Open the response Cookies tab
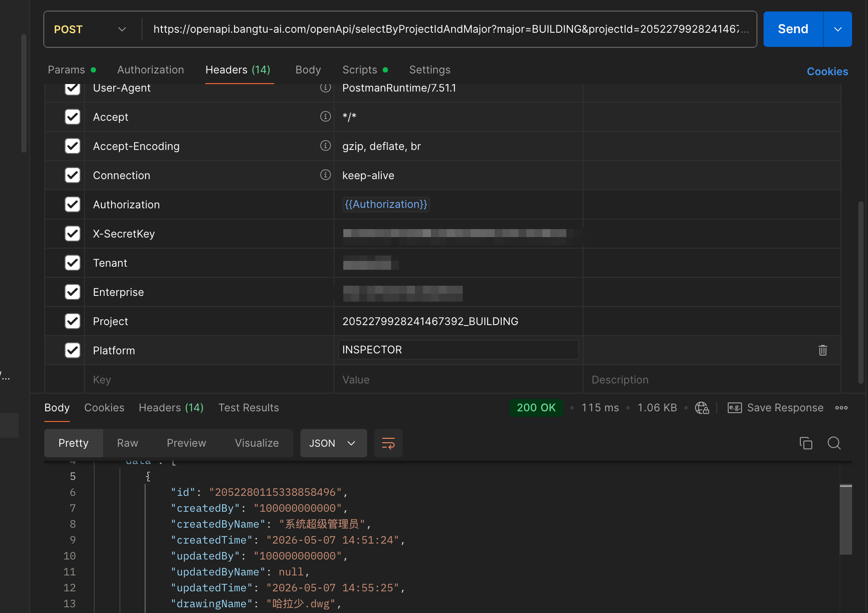Screen dimensions: 868x613 (104, 408)
